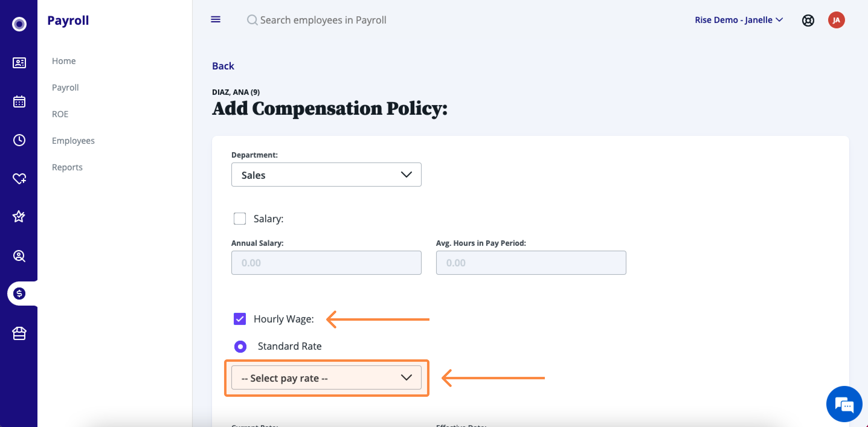Open the chat support bubble

pyautogui.click(x=844, y=404)
